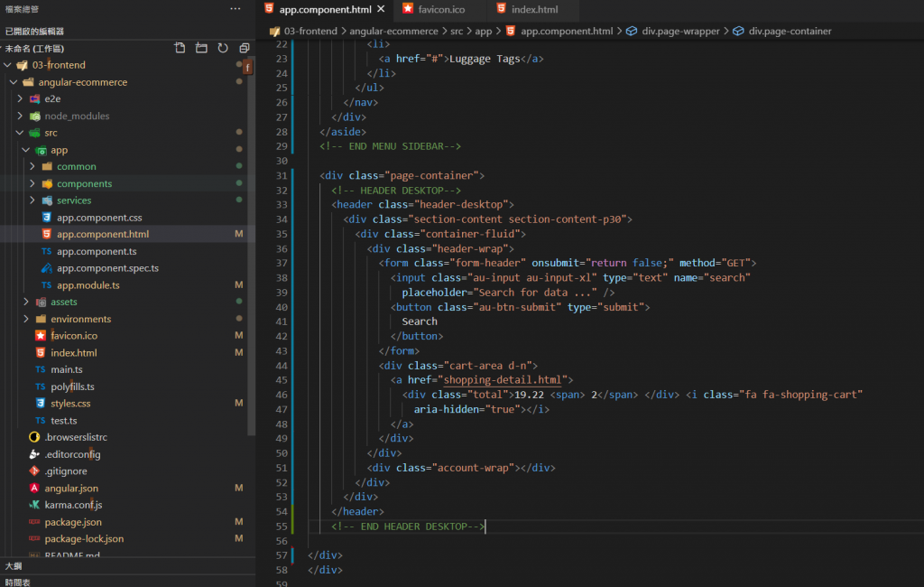The image size is (924, 587).
Task: Collapse the angular-ecommerce folder
Action: click(14, 82)
